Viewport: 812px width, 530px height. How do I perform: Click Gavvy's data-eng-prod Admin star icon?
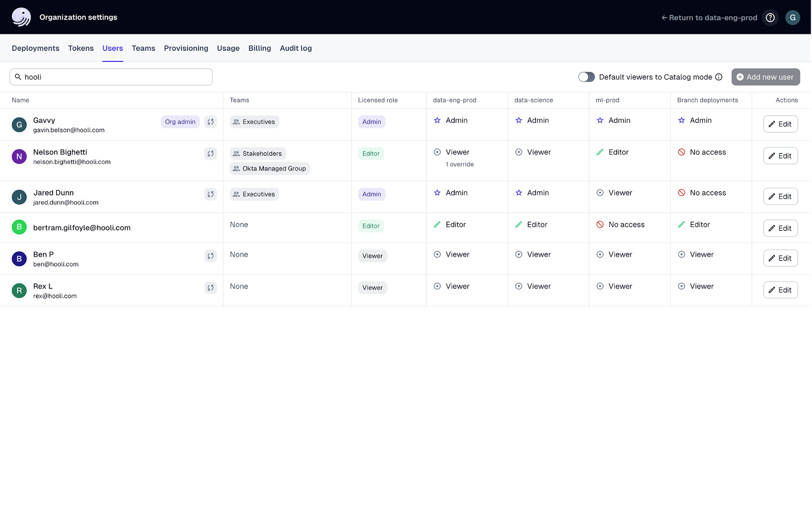coord(437,121)
